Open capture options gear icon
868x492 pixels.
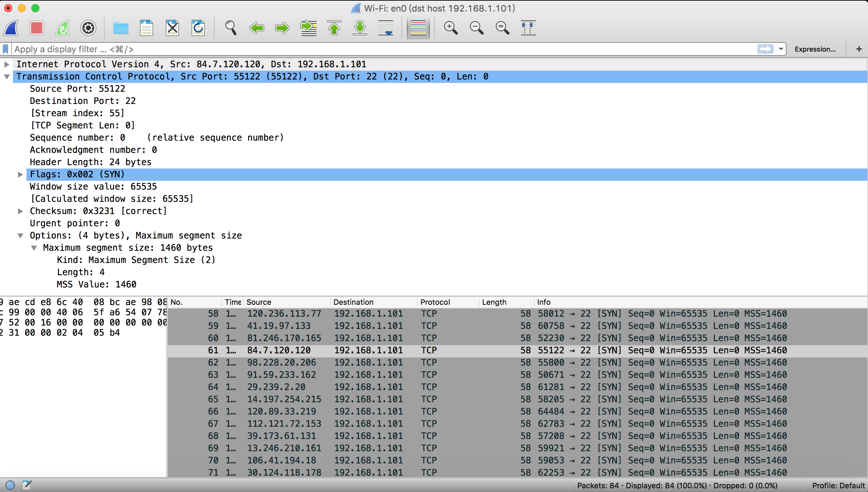tap(88, 28)
